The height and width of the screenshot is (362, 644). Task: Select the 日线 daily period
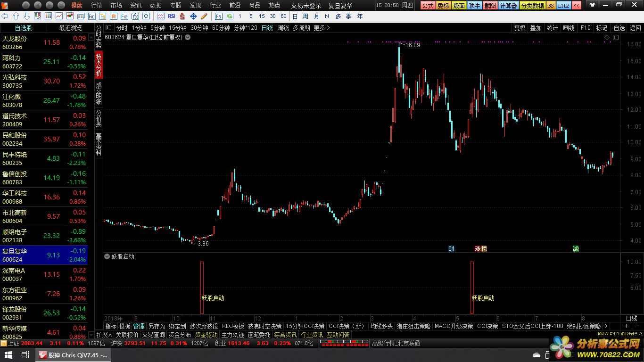(x=267, y=28)
